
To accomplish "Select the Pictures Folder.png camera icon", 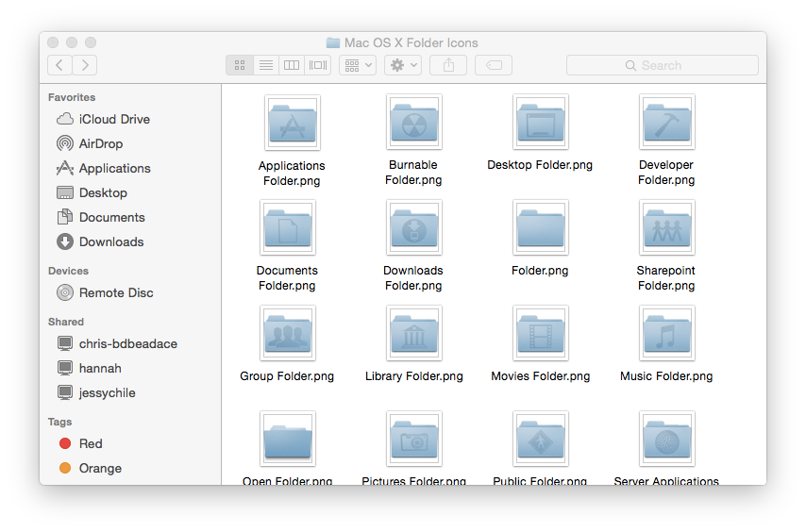I will click(x=414, y=439).
